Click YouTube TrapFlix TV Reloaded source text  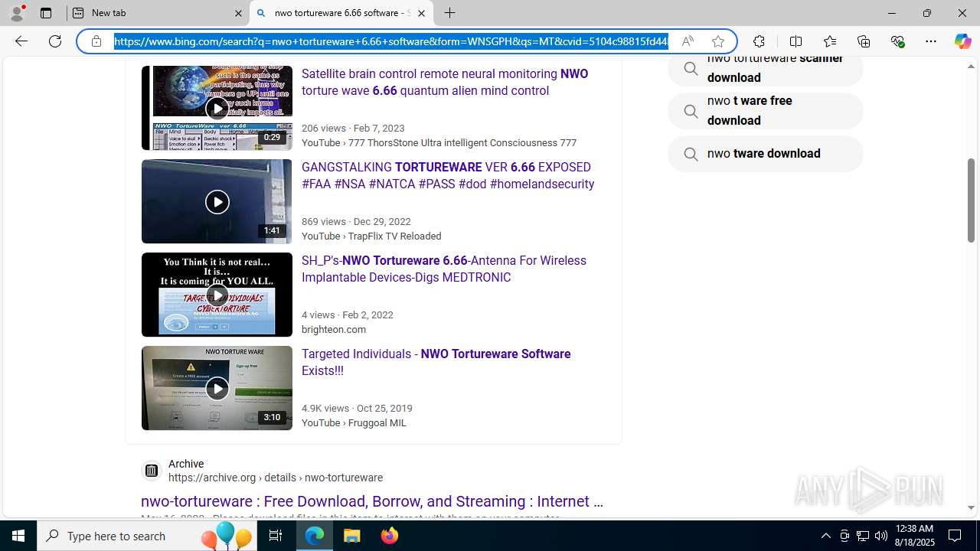371,236
